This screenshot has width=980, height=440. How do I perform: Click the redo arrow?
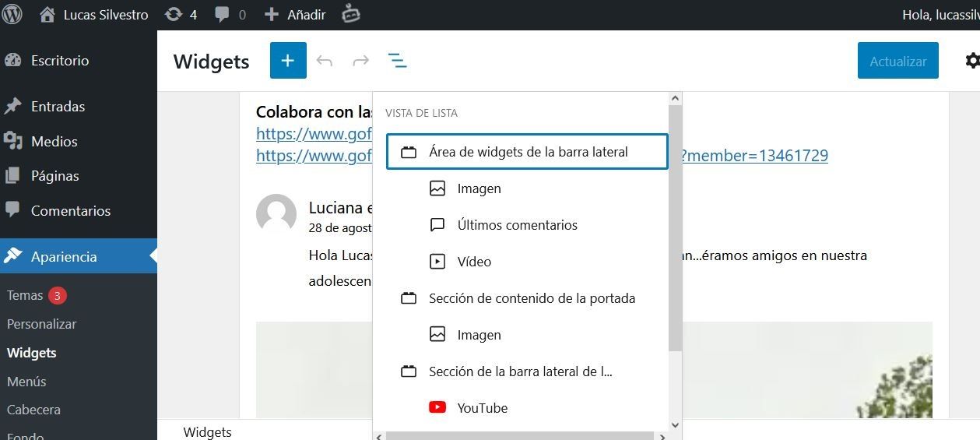(360, 61)
